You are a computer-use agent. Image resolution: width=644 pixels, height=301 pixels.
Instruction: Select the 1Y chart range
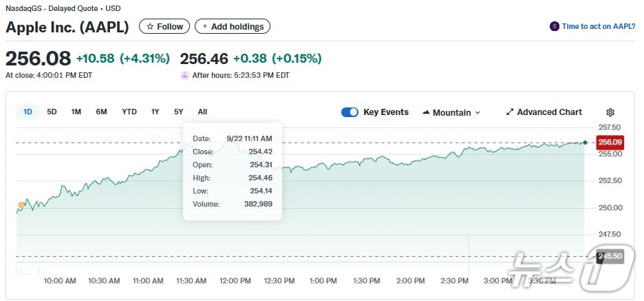(155, 112)
